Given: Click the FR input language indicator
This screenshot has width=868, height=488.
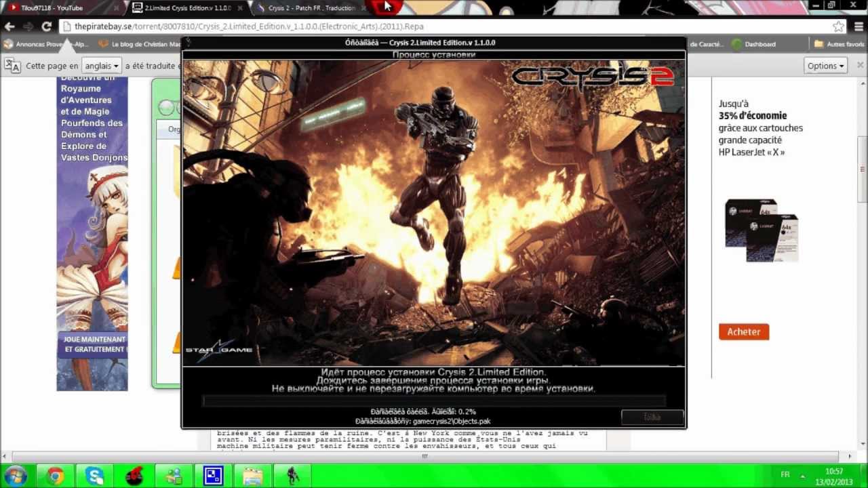Looking at the screenshot, I should pos(785,476).
